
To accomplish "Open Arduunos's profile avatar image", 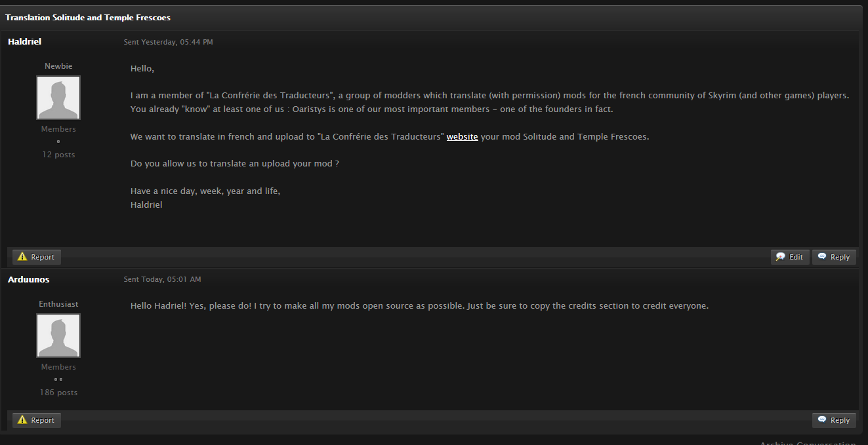I will 58,336.
